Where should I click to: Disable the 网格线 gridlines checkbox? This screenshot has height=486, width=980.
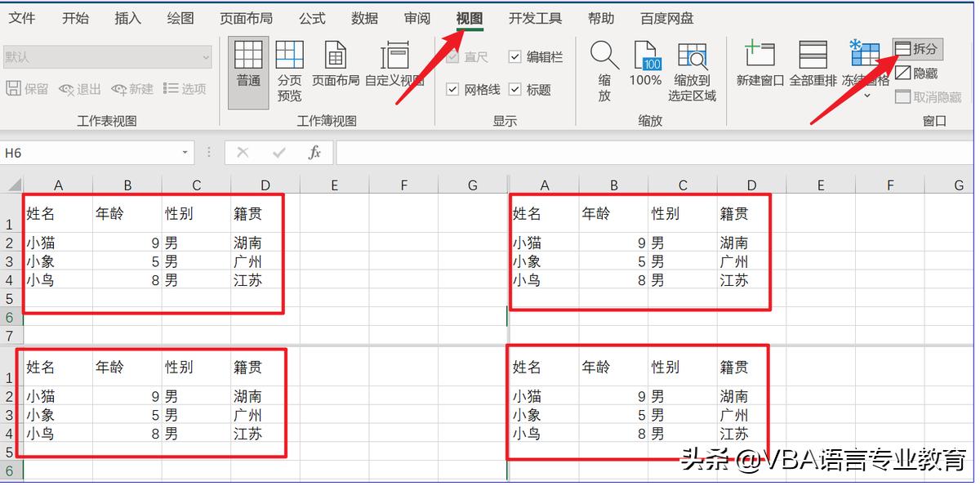click(452, 89)
